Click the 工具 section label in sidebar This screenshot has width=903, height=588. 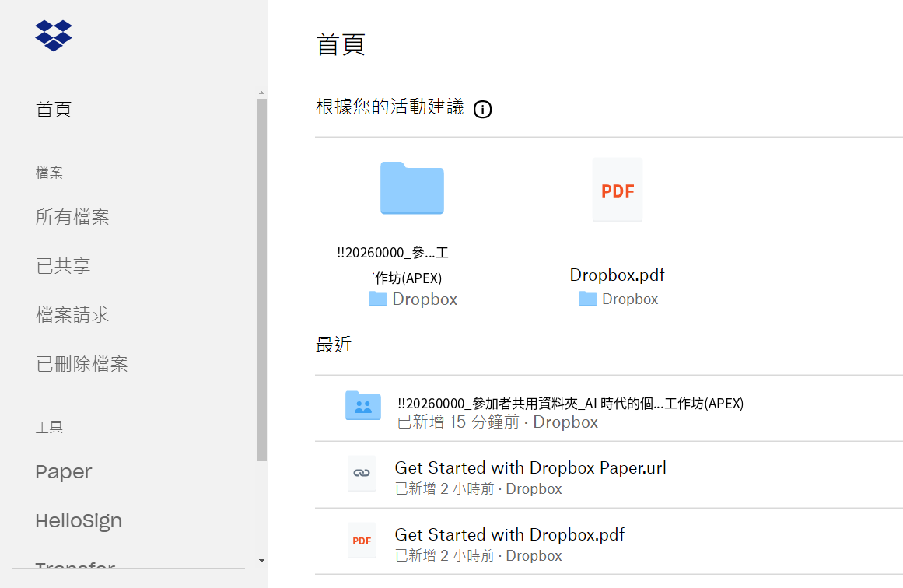point(49,427)
